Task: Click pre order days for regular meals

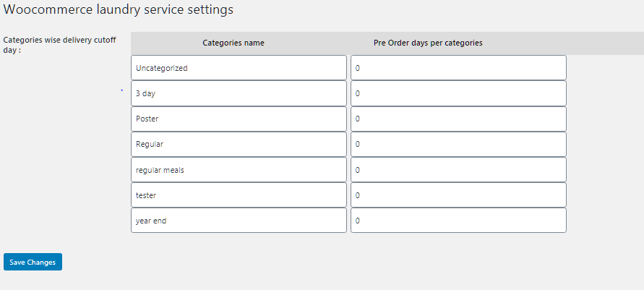Action: tap(458, 170)
